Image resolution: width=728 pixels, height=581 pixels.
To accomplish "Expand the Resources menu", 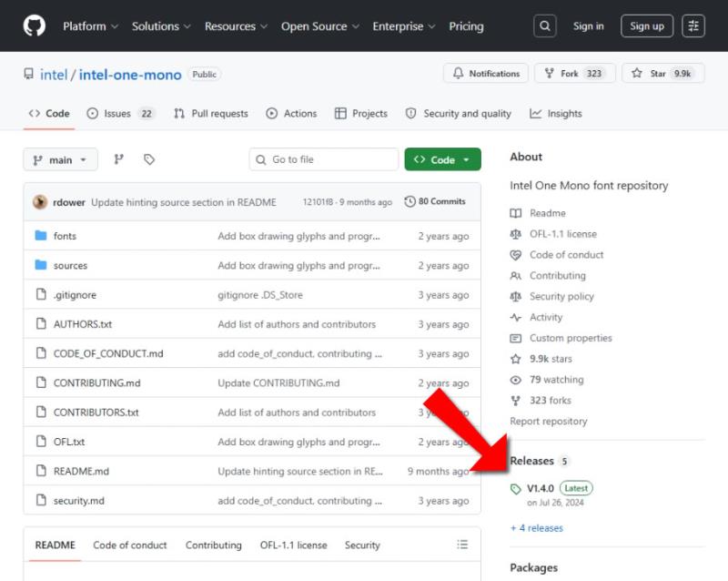I will click(236, 26).
